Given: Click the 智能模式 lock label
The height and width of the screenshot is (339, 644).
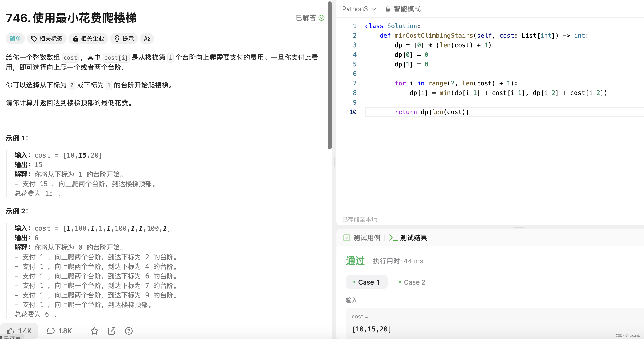Looking at the screenshot, I should click(x=403, y=9).
